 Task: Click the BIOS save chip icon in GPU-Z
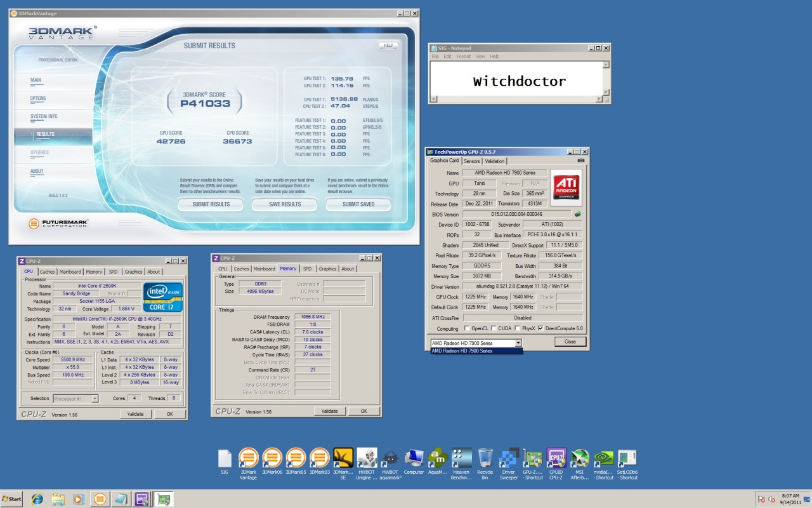[x=577, y=214]
